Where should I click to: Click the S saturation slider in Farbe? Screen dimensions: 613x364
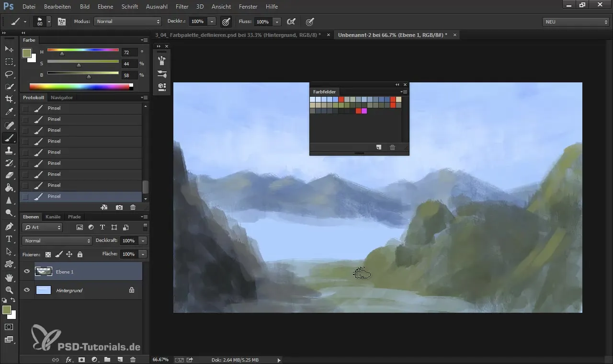[83, 63]
